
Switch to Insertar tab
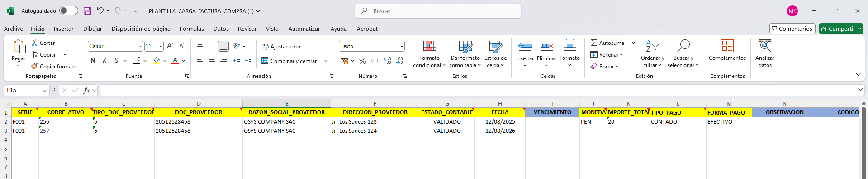tap(63, 29)
